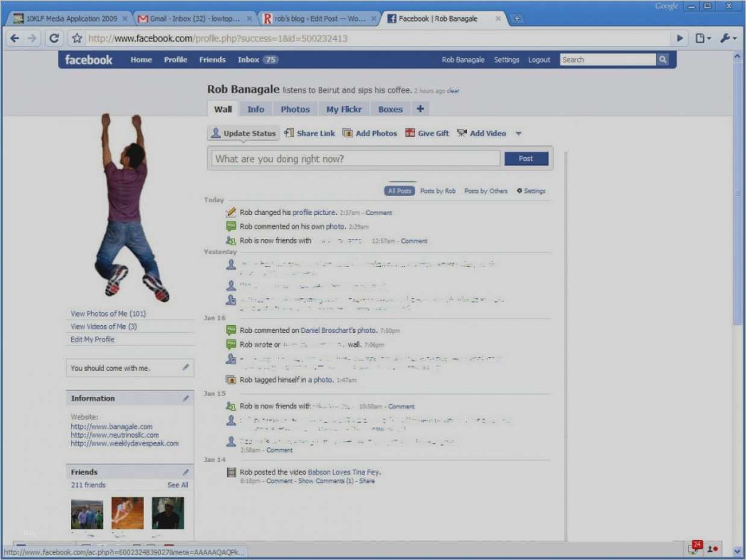Open the wrench tools menu
This screenshot has width=746, height=560.
click(x=728, y=38)
